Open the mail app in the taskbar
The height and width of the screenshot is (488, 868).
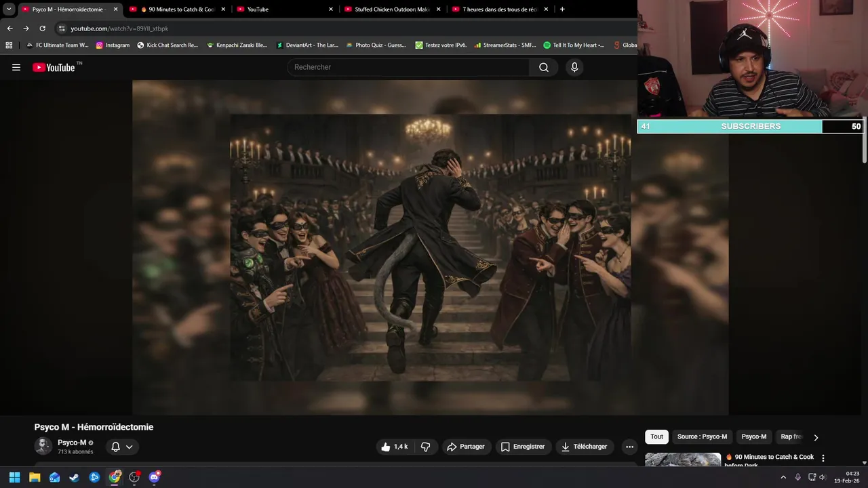(54, 477)
